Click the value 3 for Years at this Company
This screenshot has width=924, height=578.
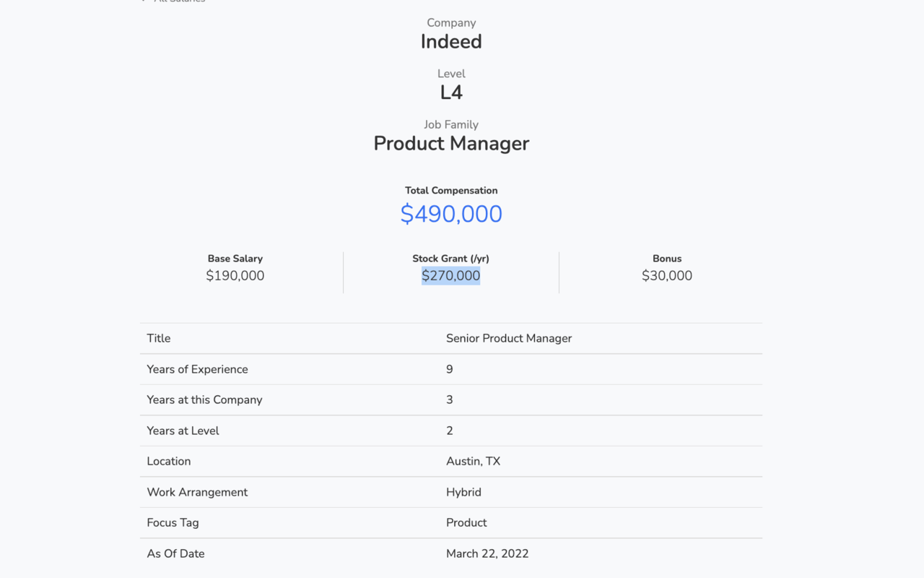(450, 400)
